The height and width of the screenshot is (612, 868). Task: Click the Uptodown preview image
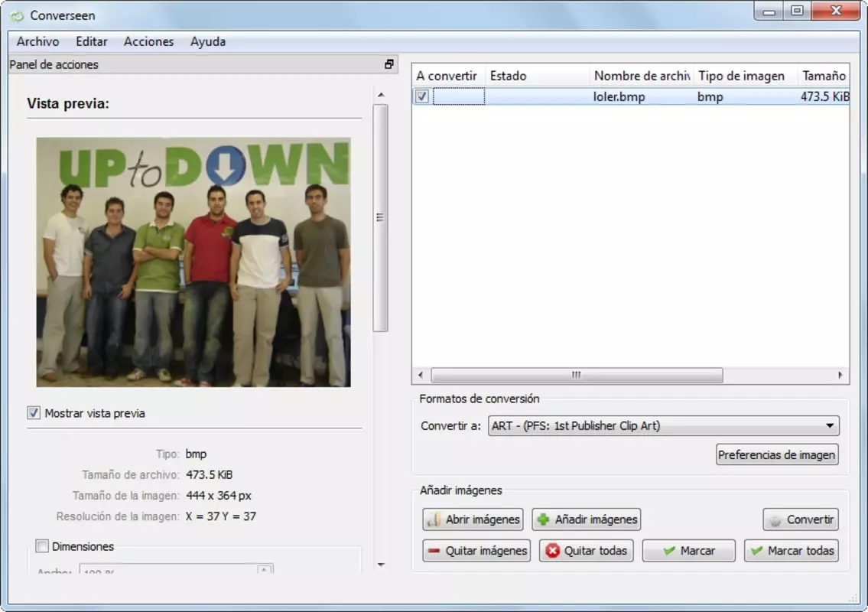tap(193, 262)
